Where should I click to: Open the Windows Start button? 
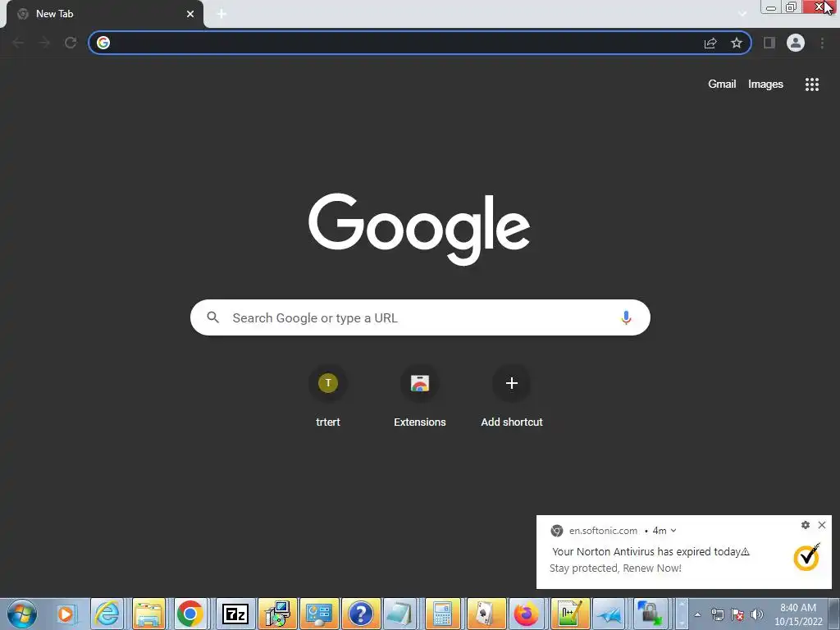(x=22, y=614)
